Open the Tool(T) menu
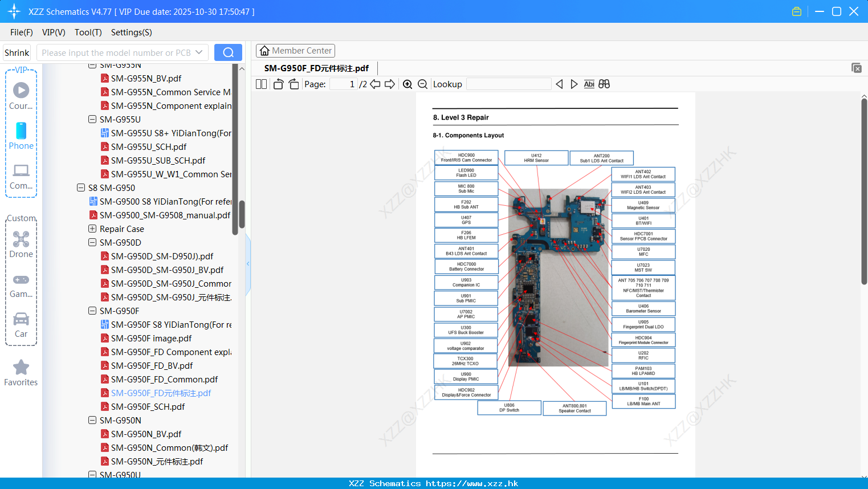This screenshot has width=868, height=489. point(88,32)
